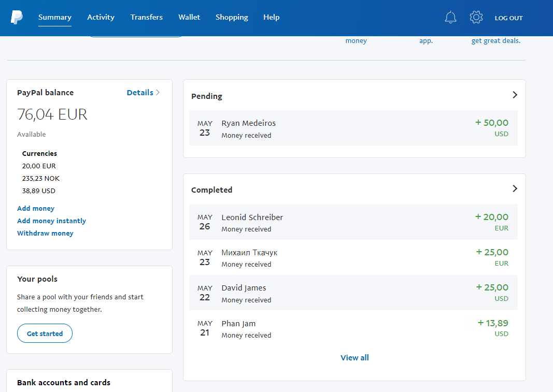Click the Get started pools button

coord(45,333)
